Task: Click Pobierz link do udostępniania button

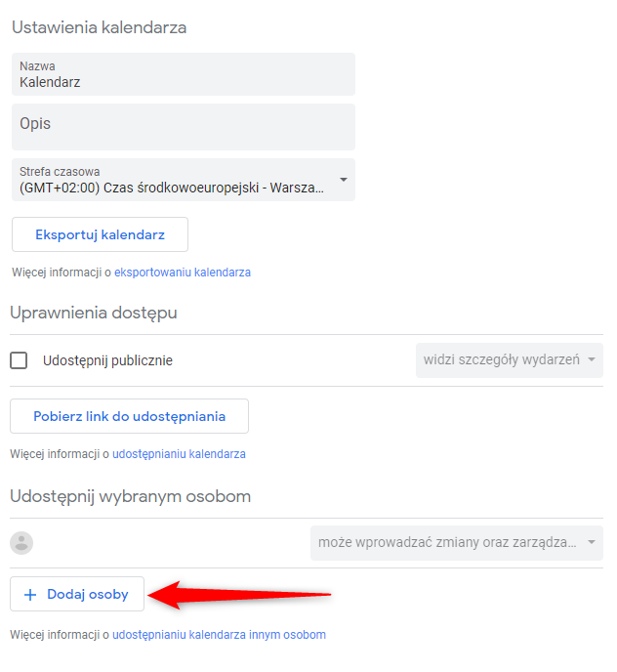Action: 130,416
